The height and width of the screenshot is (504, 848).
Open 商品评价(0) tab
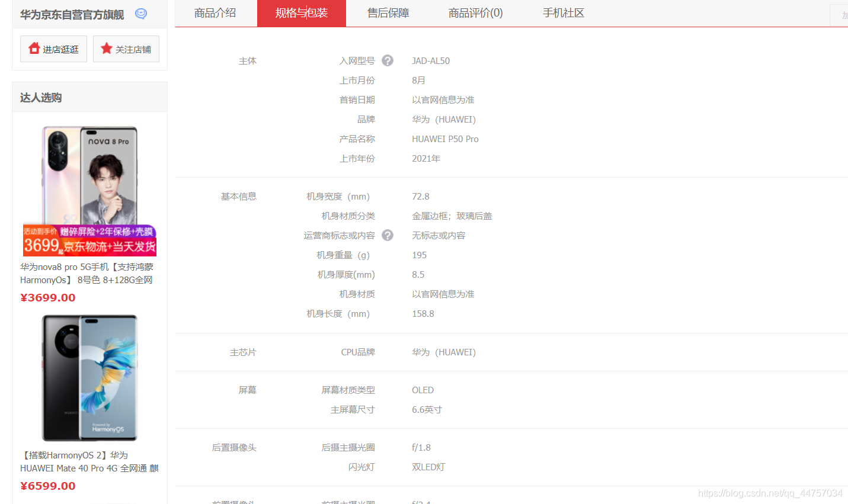476,13
